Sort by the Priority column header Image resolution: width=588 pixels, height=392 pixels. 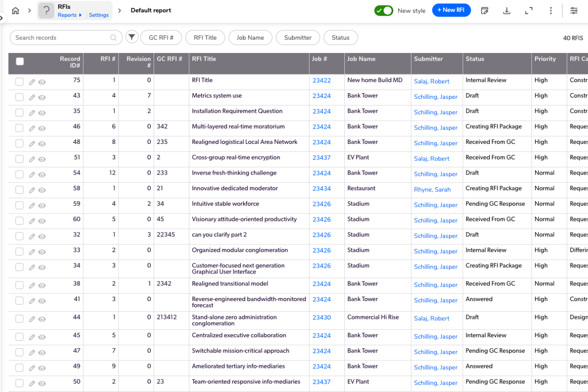545,59
